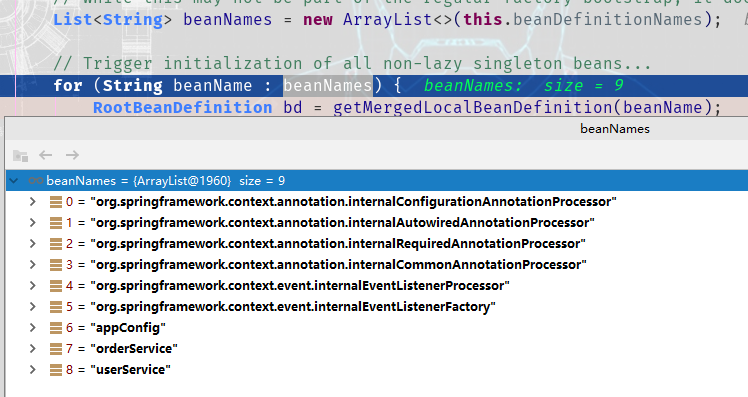Click the beanNames popup title
Viewport: 748px width, 397px height.
615,129
